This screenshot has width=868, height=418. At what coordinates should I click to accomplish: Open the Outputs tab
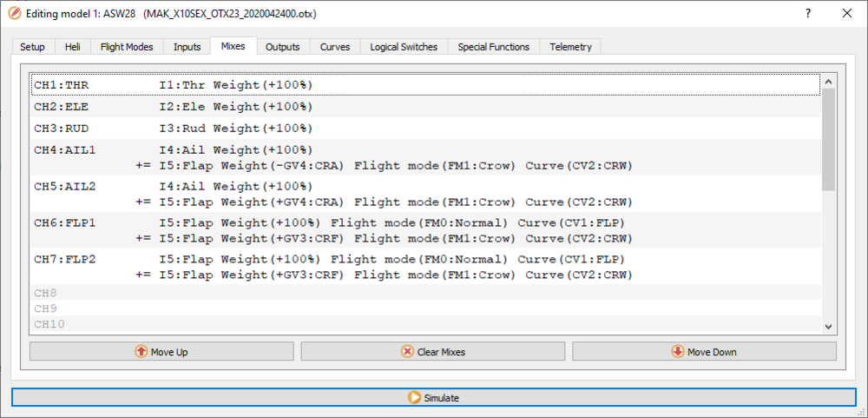click(283, 47)
